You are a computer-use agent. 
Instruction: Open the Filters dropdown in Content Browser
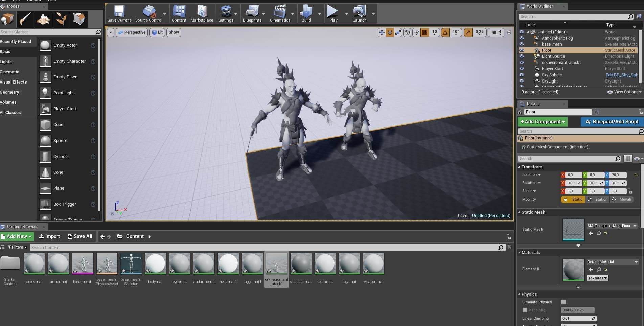tap(17, 247)
